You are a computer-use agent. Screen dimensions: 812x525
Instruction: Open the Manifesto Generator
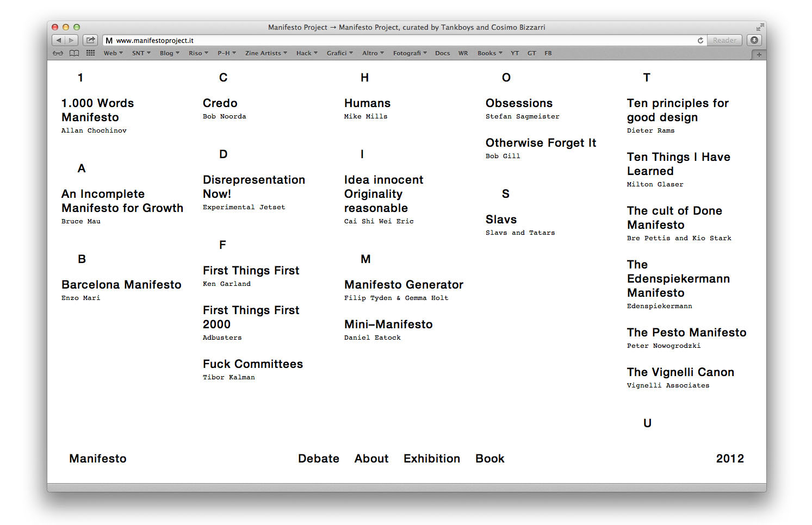tap(403, 284)
